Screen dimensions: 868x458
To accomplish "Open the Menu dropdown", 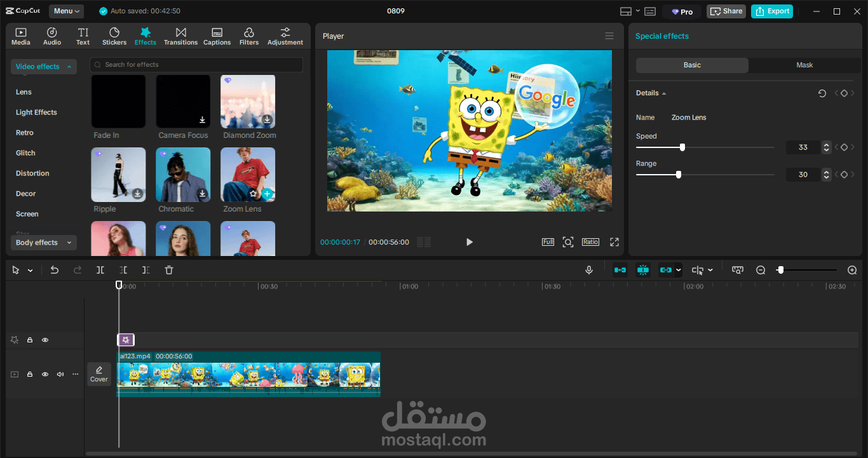I will coord(66,11).
